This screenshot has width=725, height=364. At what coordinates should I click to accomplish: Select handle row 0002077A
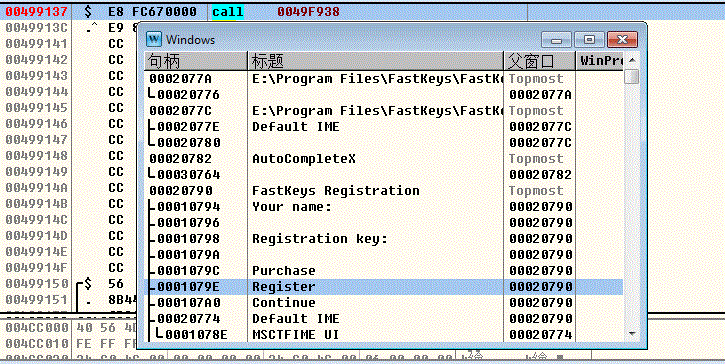(x=384, y=79)
